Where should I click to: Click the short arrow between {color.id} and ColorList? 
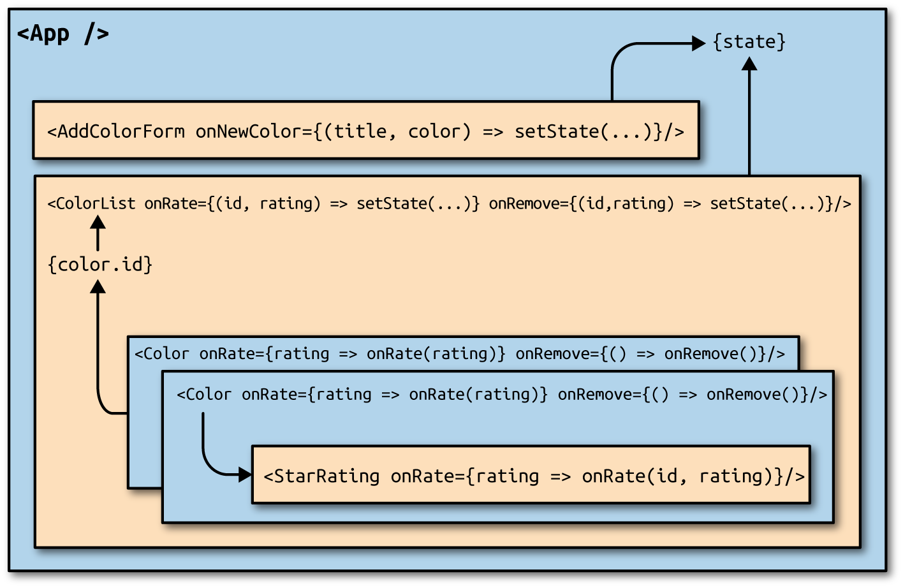98,233
